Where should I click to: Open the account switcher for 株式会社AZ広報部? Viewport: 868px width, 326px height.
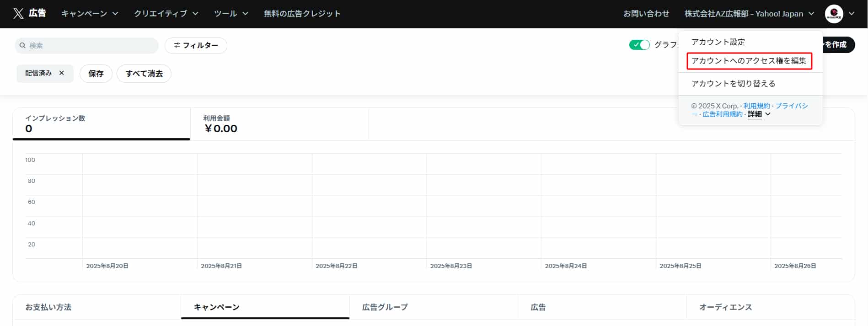point(749,14)
